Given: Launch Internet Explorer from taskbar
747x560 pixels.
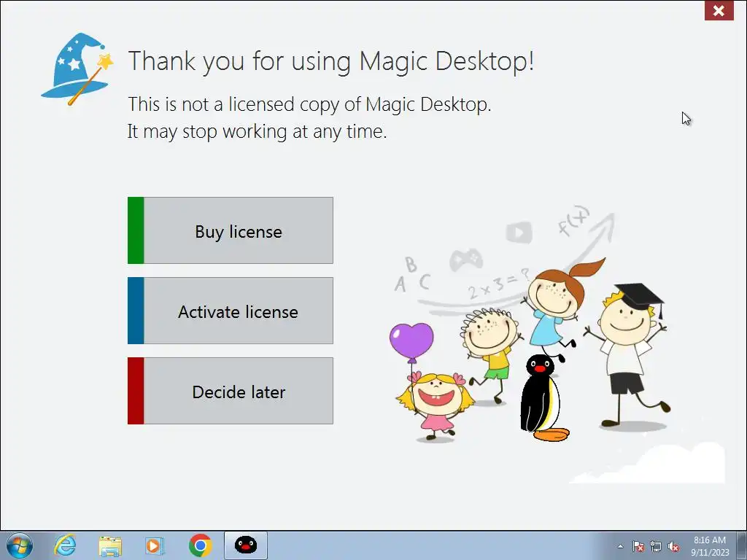Looking at the screenshot, I should (x=65, y=545).
